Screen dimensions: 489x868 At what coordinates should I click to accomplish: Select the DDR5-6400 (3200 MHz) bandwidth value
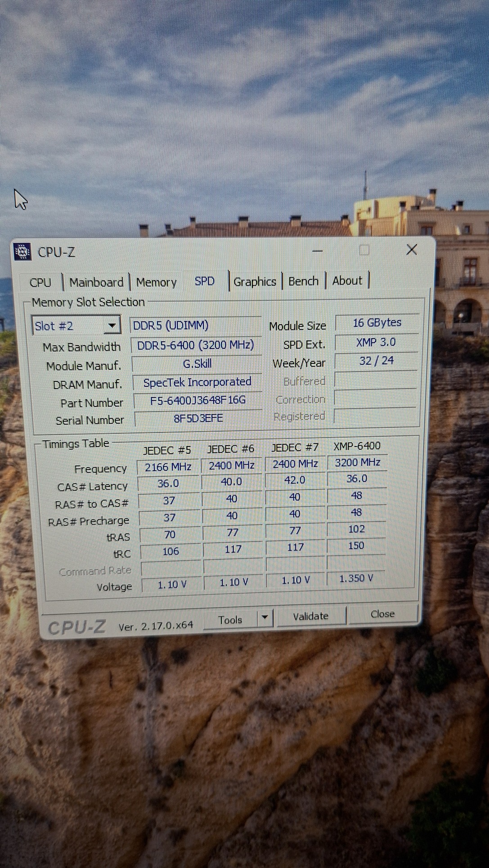[196, 345]
